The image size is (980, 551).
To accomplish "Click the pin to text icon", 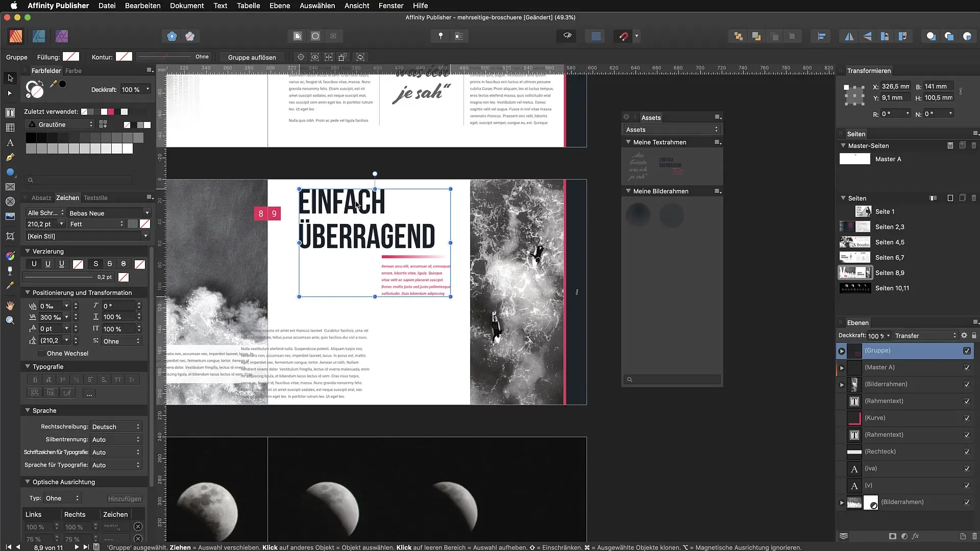I will 440,36.
